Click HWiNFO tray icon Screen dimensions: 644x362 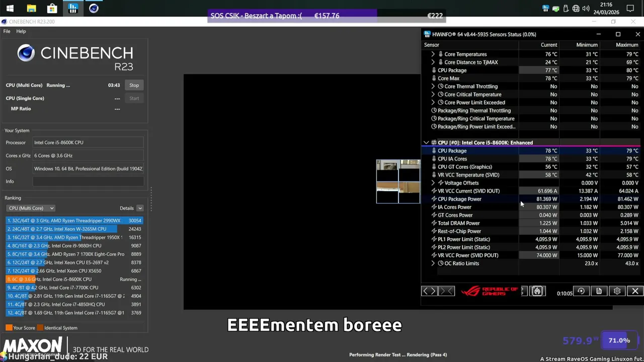pos(546,9)
